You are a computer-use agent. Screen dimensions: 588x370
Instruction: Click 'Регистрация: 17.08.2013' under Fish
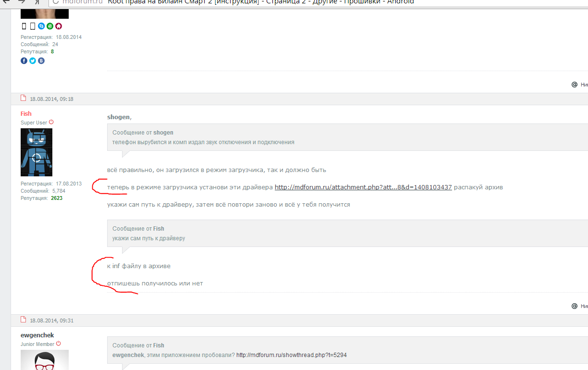pos(51,184)
